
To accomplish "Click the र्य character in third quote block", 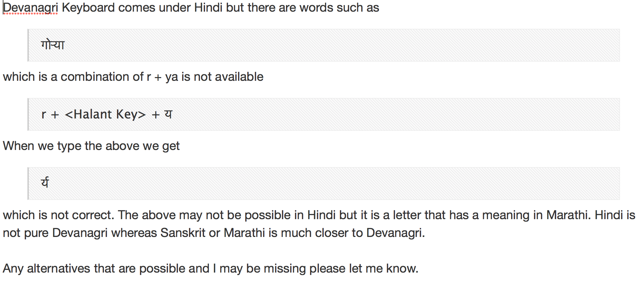I will pyautogui.click(x=45, y=182).
